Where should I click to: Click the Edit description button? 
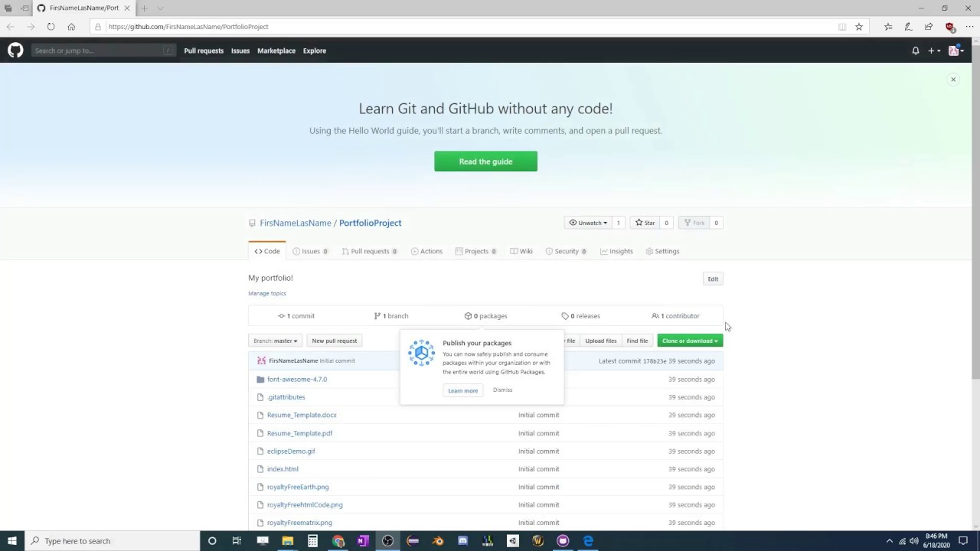[713, 279]
